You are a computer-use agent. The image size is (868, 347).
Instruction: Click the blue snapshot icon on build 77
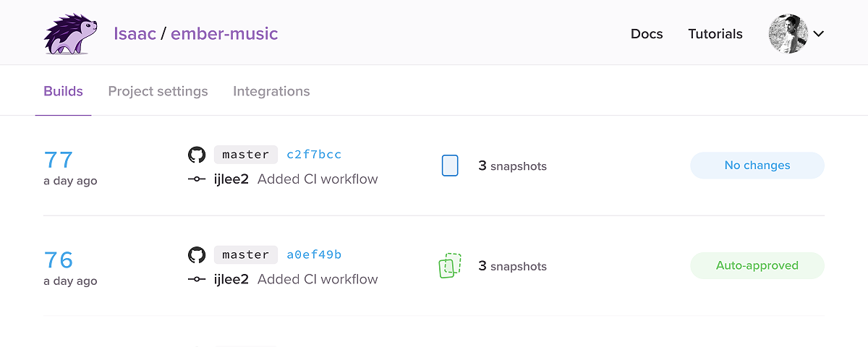pos(450,166)
